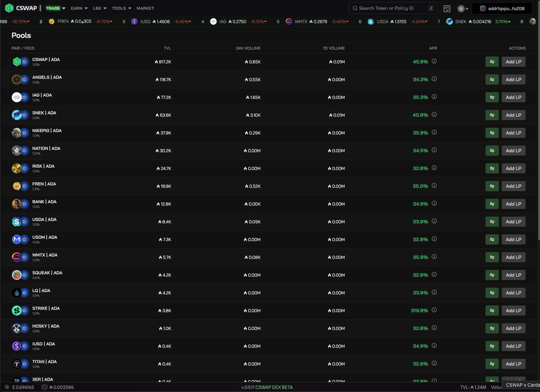Click the swap icon for NIKEPIG | ADA
Image resolution: width=540 pixels, height=392 pixels.
(492, 133)
